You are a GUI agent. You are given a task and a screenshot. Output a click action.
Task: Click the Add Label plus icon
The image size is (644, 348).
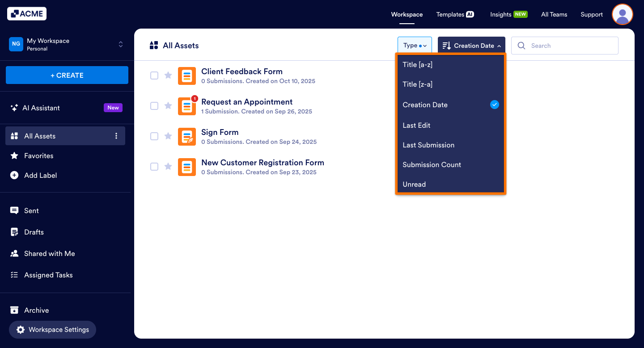(15, 175)
